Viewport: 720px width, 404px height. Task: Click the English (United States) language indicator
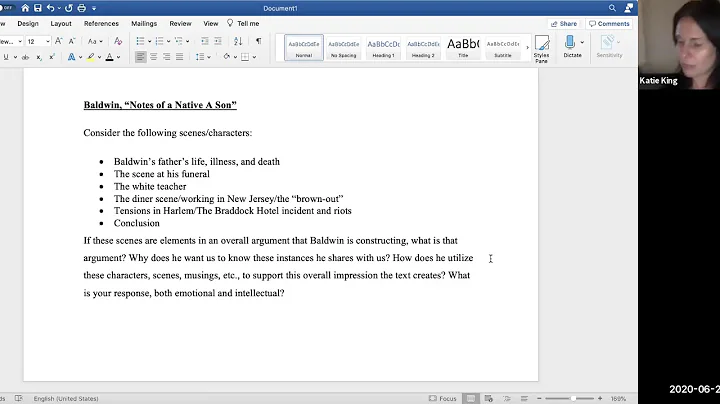[x=66, y=398]
